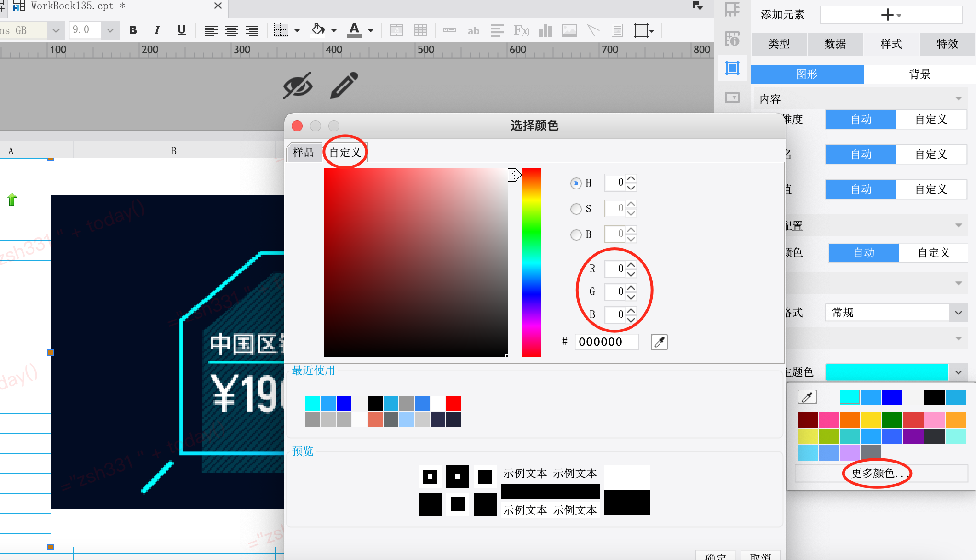Select the B brightness radio button

(576, 234)
